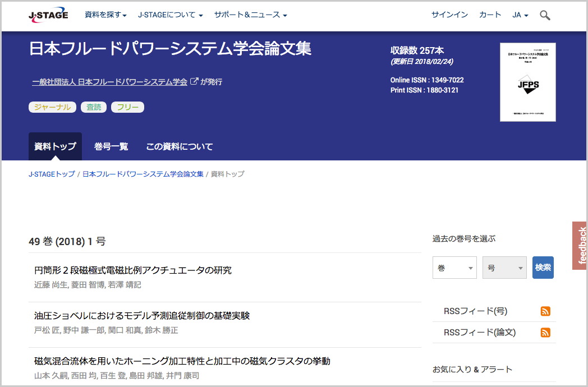Select the 資料トップ tab

pyautogui.click(x=55, y=146)
